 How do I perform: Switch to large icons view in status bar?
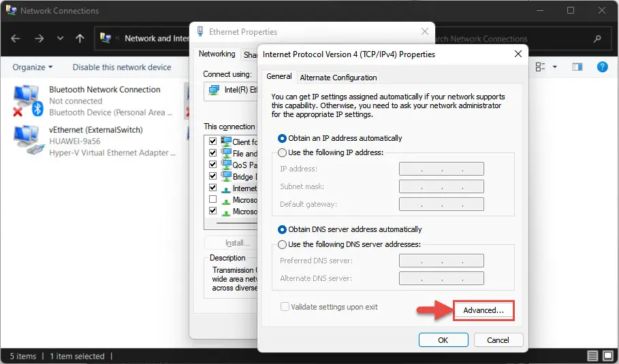pyautogui.click(x=608, y=356)
